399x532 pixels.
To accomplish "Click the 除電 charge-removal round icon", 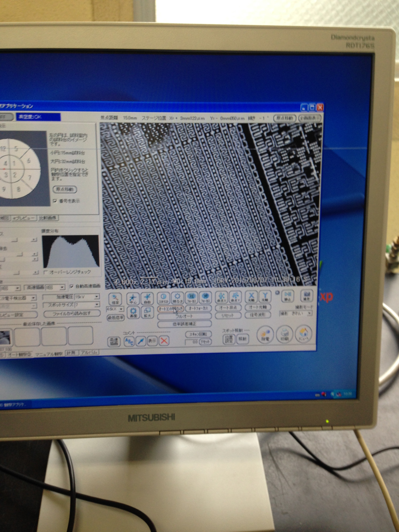I will pyautogui.click(x=265, y=335).
